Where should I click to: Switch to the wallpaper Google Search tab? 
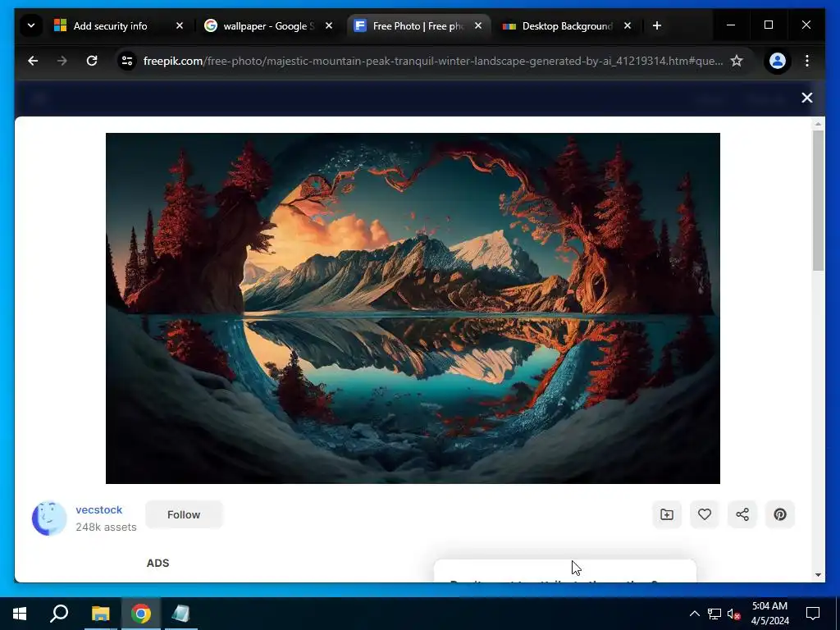click(x=268, y=25)
